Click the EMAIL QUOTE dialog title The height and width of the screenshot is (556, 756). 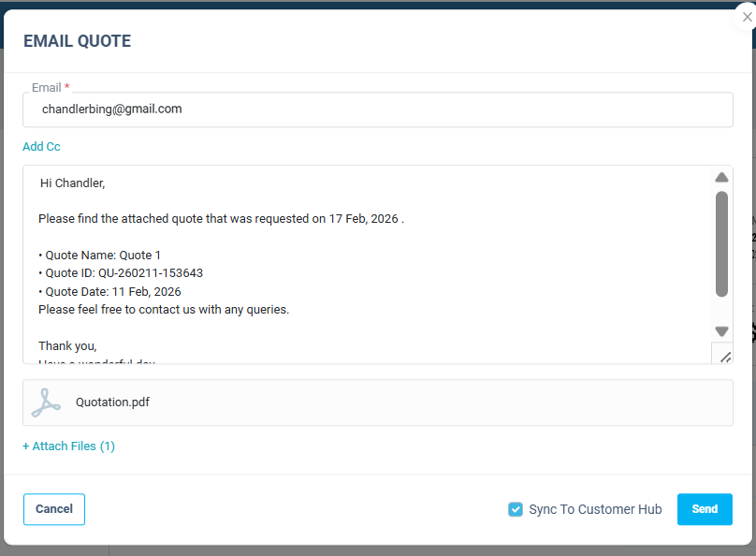tap(77, 41)
